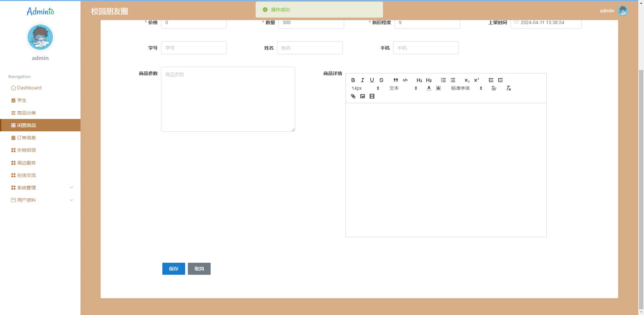Toggle italic formatting in the editor
644x315 pixels.
pyautogui.click(x=362, y=80)
